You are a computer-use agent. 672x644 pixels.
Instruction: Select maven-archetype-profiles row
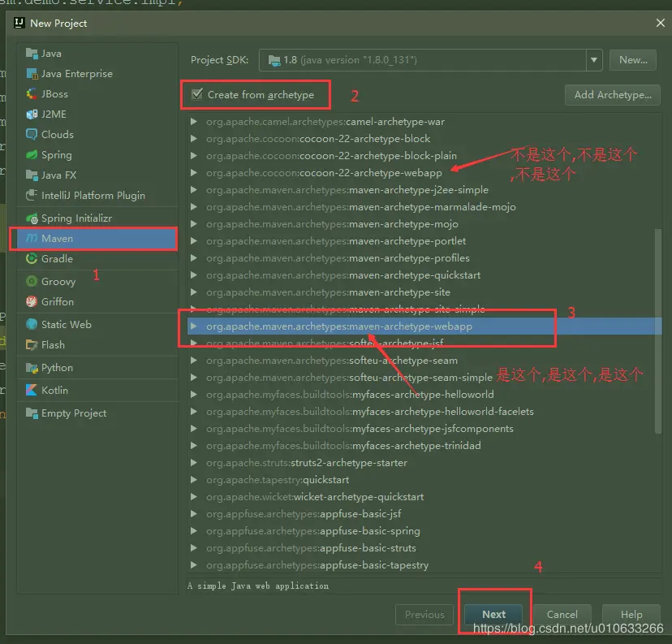[x=424, y=258]
